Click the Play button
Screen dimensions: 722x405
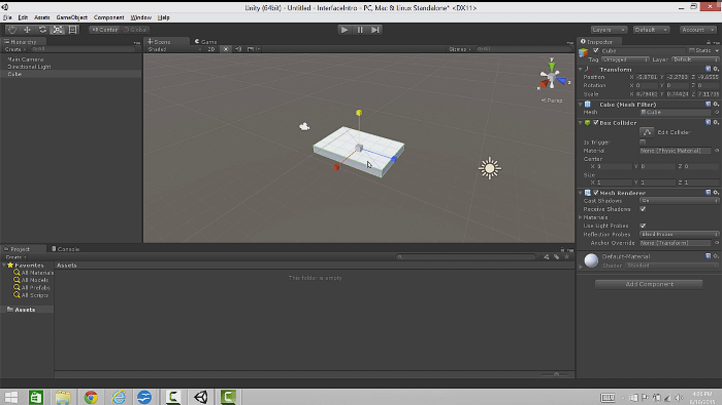tap(344, 29)
